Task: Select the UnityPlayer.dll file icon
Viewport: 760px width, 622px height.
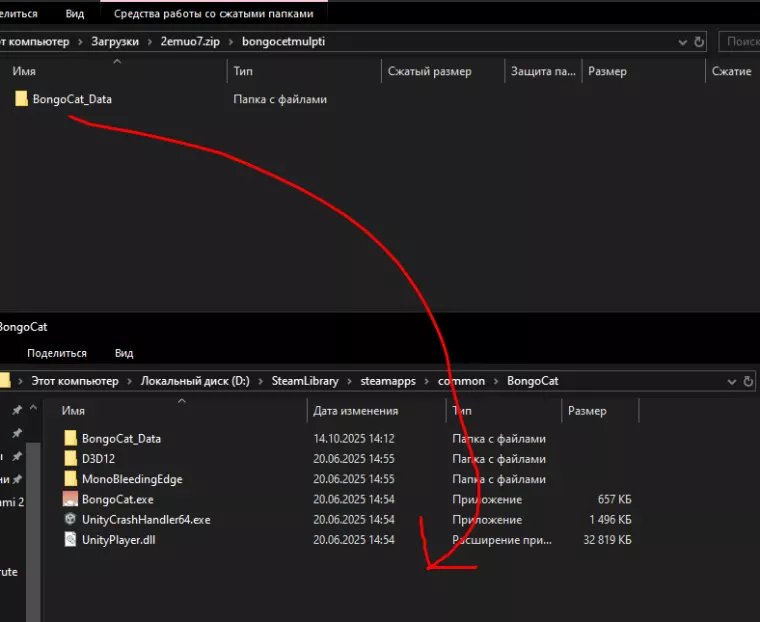Action: [x=70, y=540]
